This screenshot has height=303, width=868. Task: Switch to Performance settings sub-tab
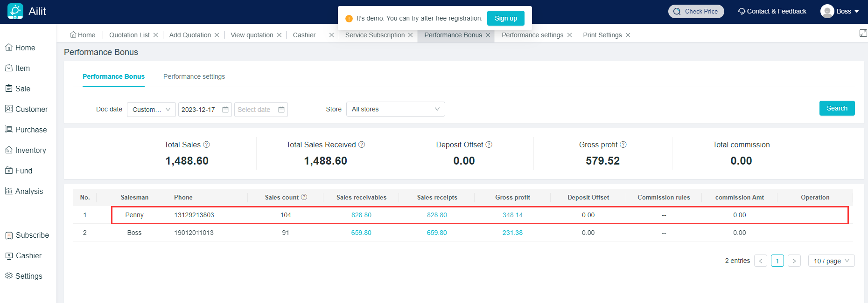coord(194,76)
